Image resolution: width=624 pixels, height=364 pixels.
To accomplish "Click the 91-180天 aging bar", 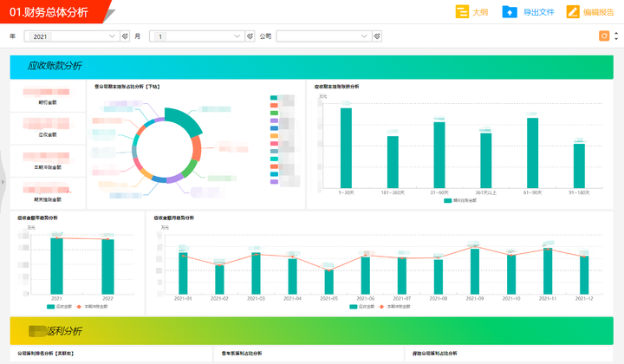I will (x=579, y=166).
